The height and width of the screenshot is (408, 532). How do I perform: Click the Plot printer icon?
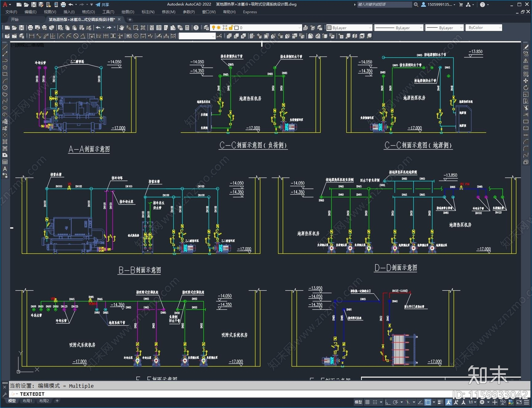pos(30,28)
